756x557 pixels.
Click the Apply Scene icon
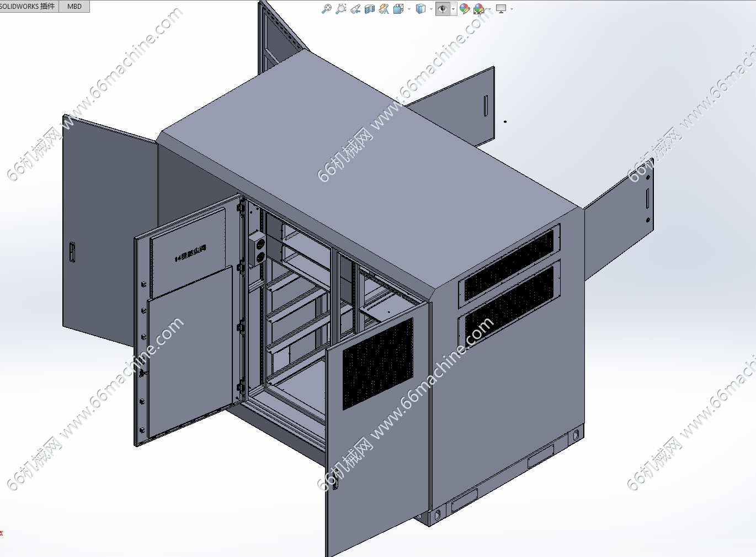point(478,9)
